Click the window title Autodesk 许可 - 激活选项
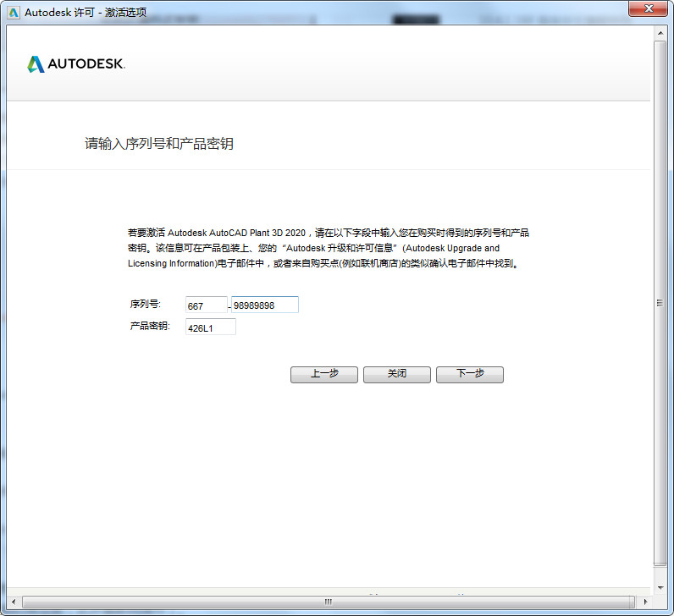The height and width of the screenshot is (616, 674). click(86, 13)
